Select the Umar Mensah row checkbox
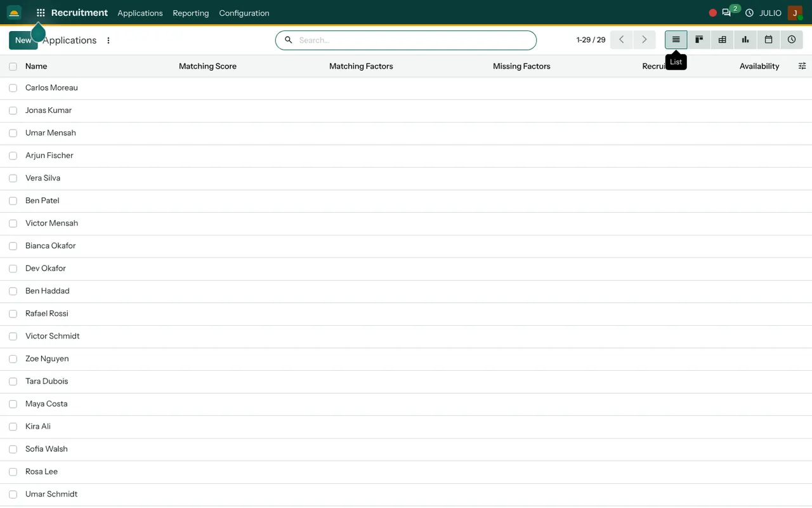Image resolution: width=812 pixels, height=508 pixels. pos(13,133)
